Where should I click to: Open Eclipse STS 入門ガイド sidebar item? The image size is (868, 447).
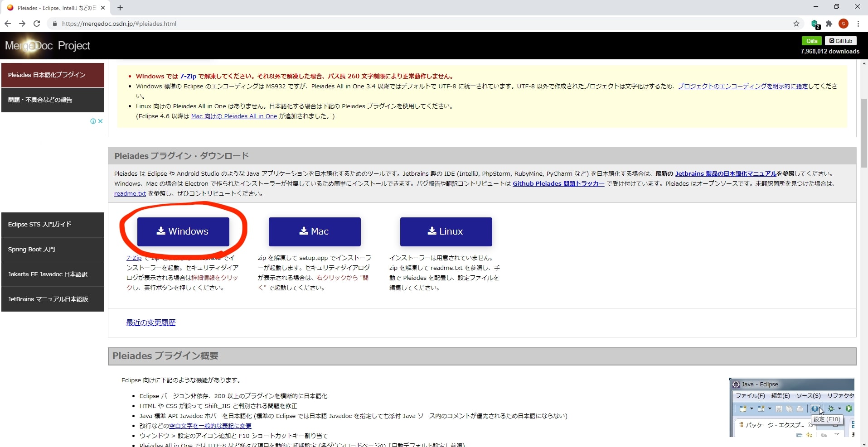click(53, 225)
